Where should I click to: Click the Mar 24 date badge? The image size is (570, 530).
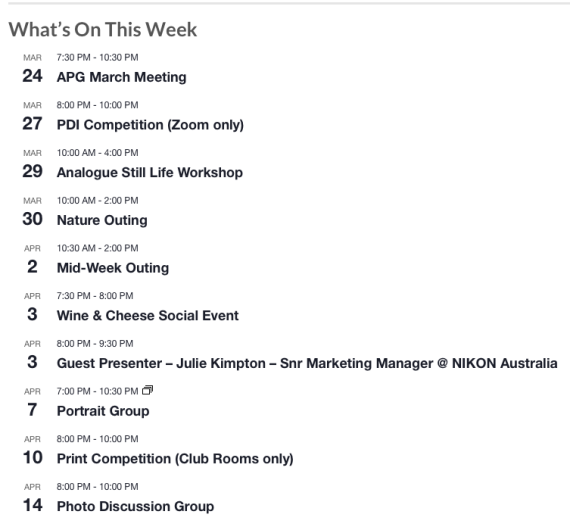[x=32, y=69]
